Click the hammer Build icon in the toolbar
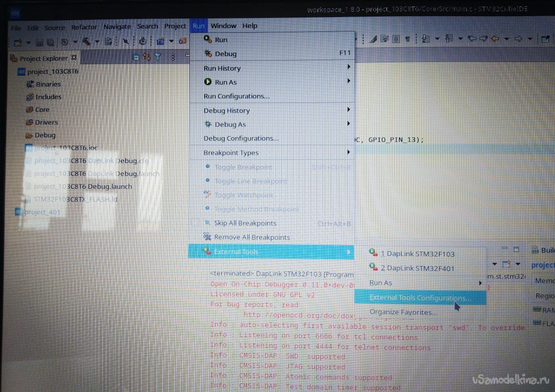 tap(86, 41)
